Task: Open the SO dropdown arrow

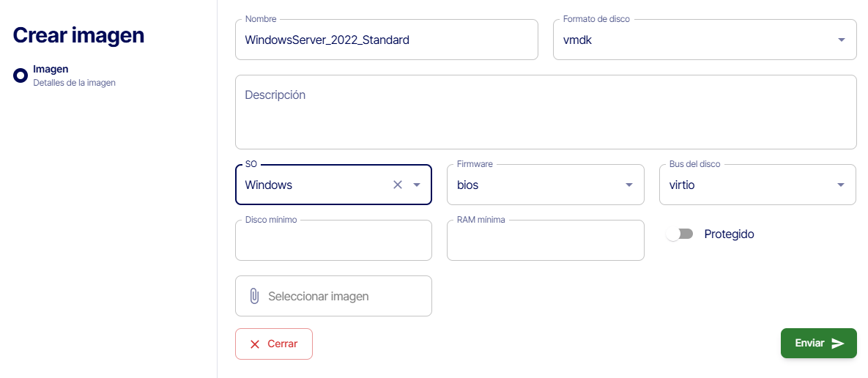Action: tap(417, 185)
